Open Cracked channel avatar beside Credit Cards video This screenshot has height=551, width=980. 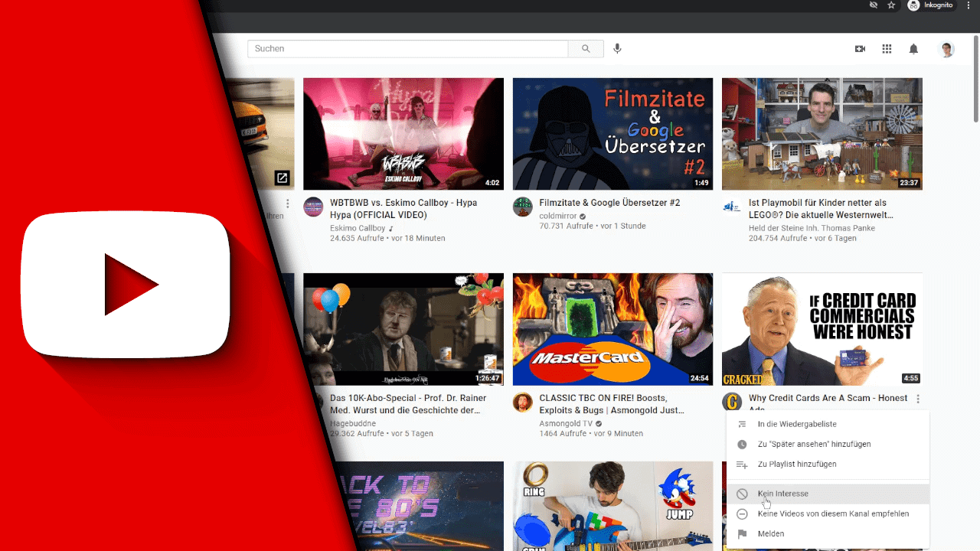(732, 402)
